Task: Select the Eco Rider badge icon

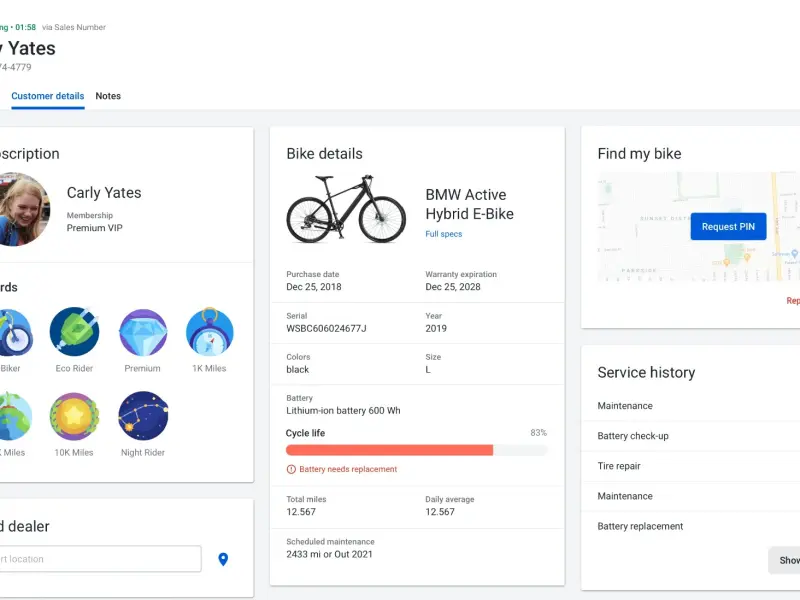Action: point(74,332)
